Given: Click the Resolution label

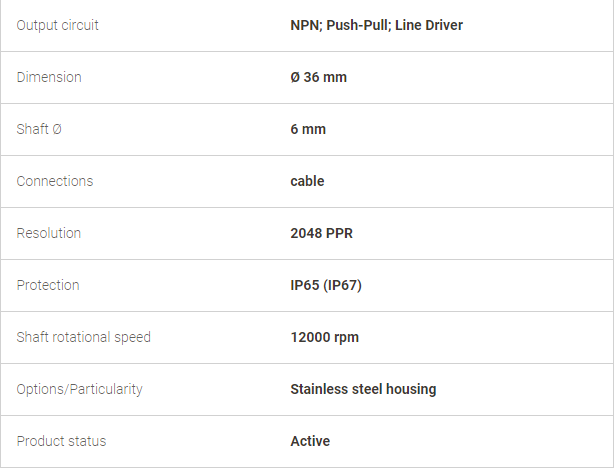Looking at the screenshot, I should coord(49,233).
